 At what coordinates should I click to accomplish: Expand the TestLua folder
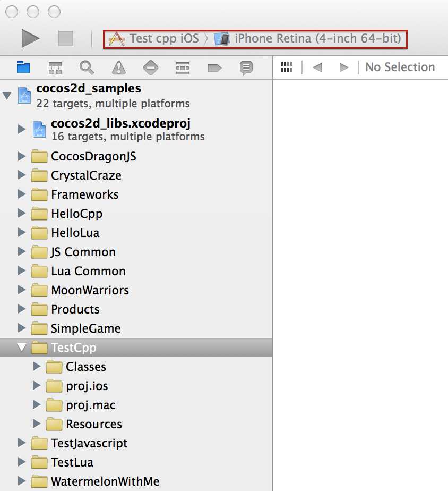22,462
